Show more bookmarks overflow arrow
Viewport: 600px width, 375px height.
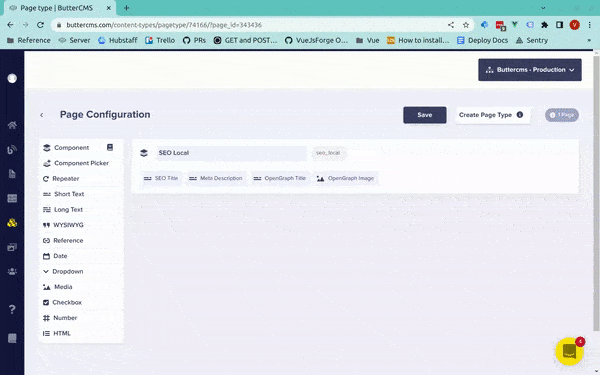click(589, 40)
